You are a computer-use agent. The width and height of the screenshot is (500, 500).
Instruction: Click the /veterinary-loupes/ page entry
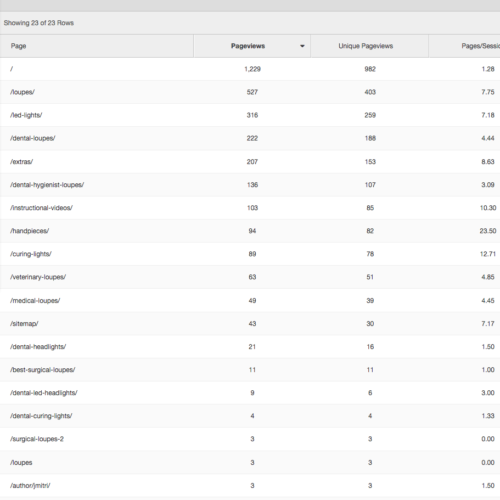click(38, 277)
